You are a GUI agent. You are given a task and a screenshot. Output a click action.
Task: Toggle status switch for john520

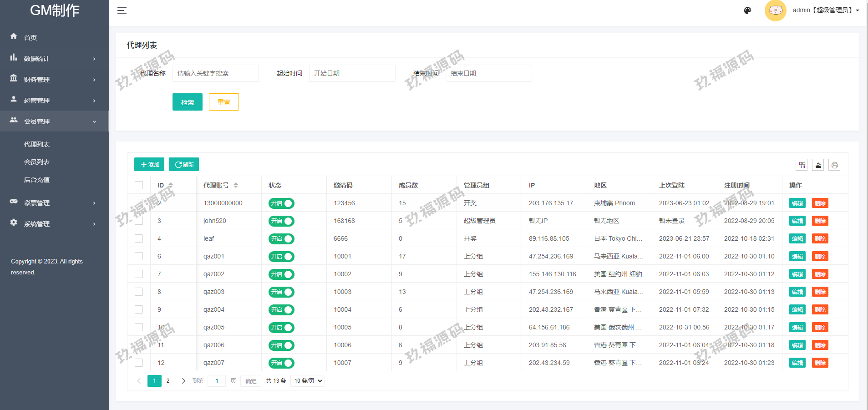pyautogui.click(x=281, y=221)
